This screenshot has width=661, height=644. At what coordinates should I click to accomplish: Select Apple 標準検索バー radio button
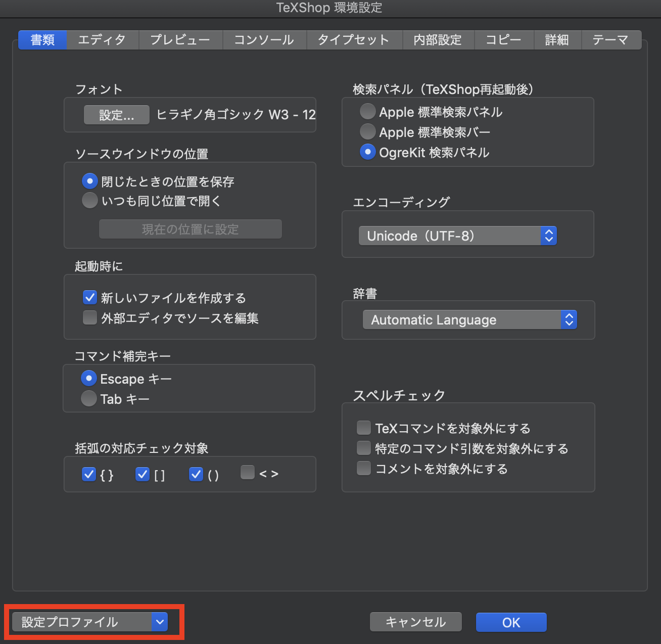point(367,131)
